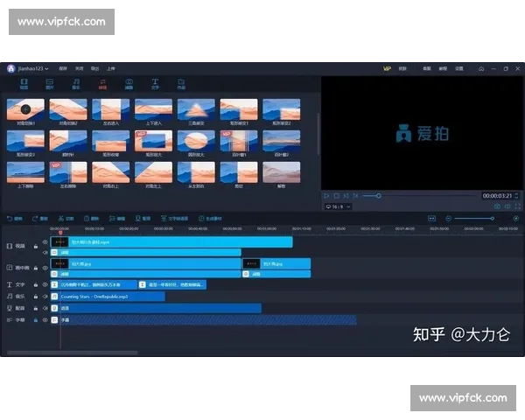Add first diagonal transition with plus overlay
525x420 pixels.
coord(25,109)
